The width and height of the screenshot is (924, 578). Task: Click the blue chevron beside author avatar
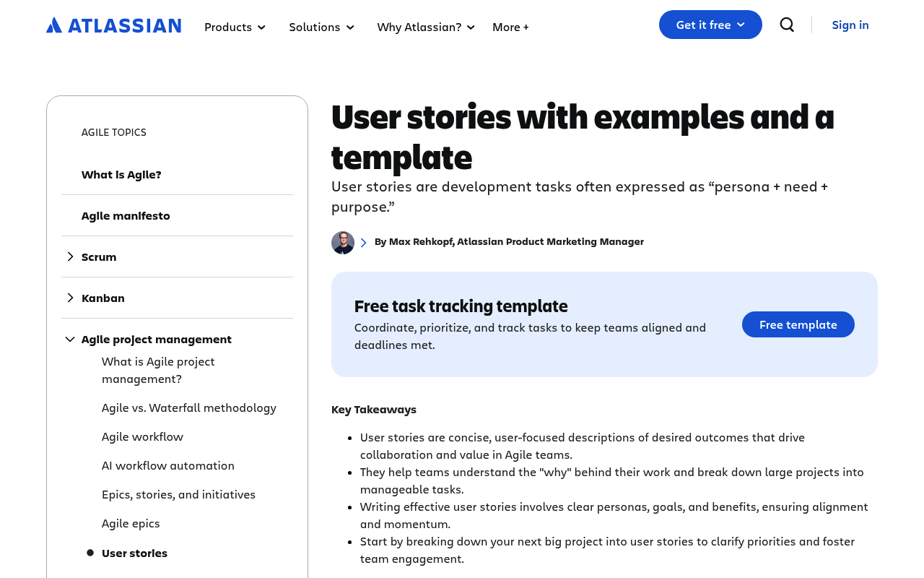click(x=363, y=243)
